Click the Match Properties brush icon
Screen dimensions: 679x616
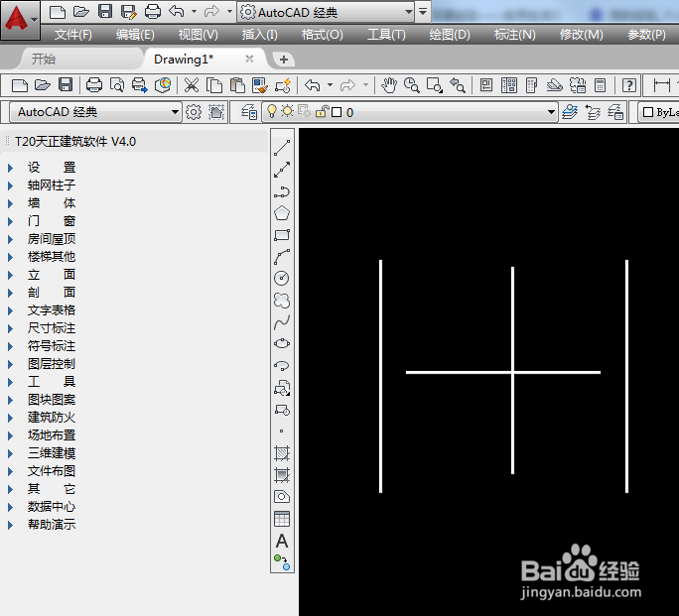(x=260, y=85)
